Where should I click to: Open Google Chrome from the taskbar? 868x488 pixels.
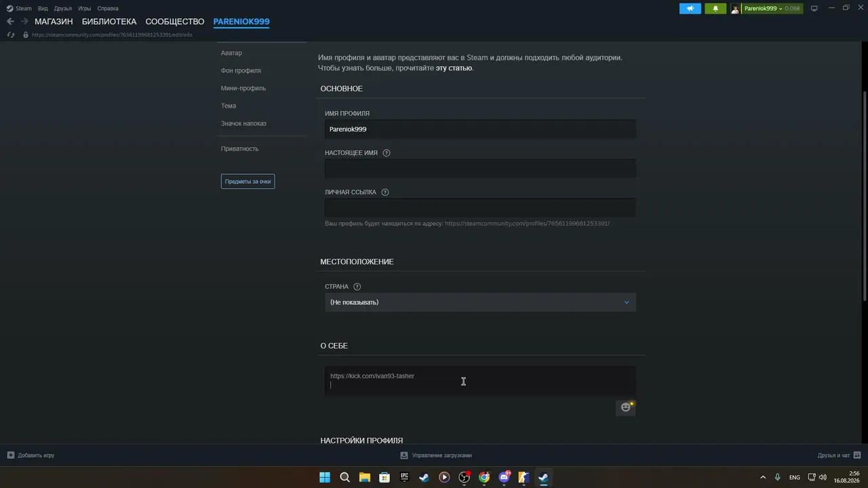(x=484, y=477)
